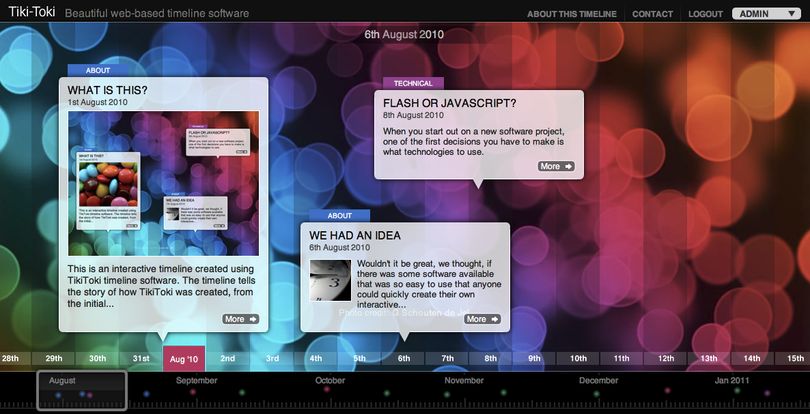Click the green event dot under Jan 2011

[737, 390]
